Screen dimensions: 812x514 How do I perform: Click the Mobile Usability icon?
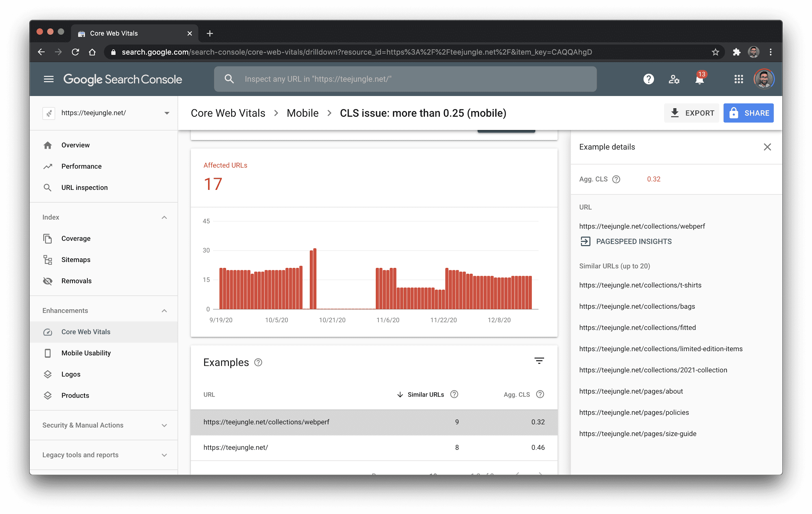point(48,352)
